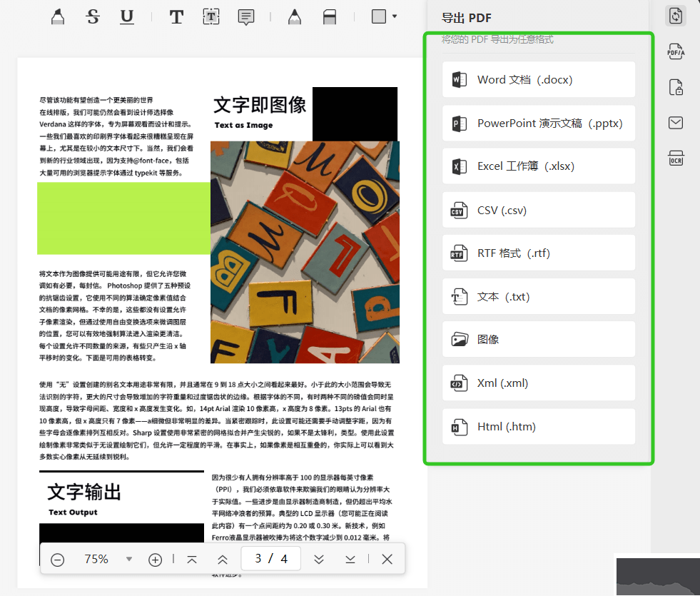This screenshot has width=700, height=596.
Task: Start OCR text recognition
Action: click(676, 158)
